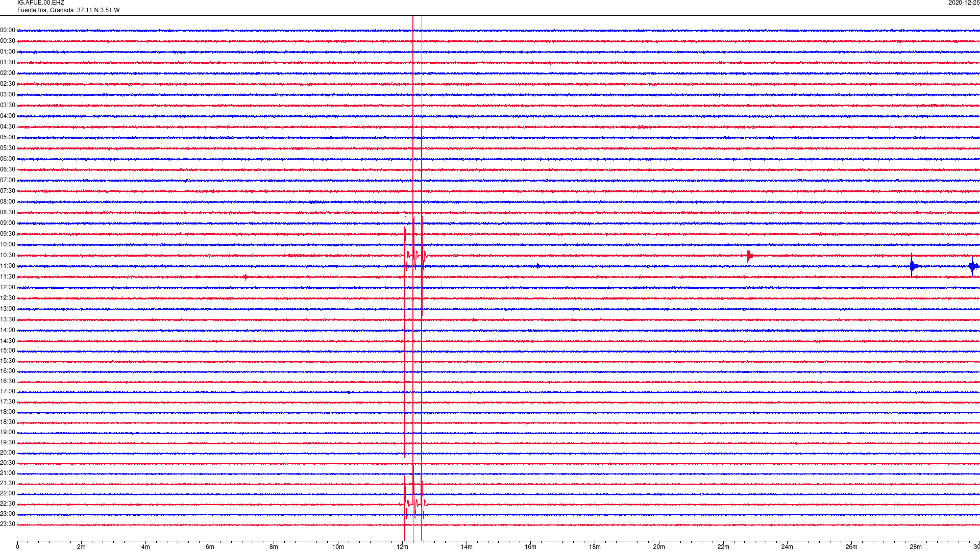Click the 23:00 trace time label
Screen dimensions: 980x551
tap(8, 514)
